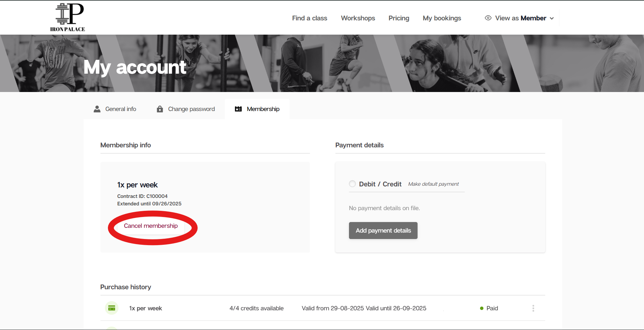Open the Pricing menu item

coord(399,18)
